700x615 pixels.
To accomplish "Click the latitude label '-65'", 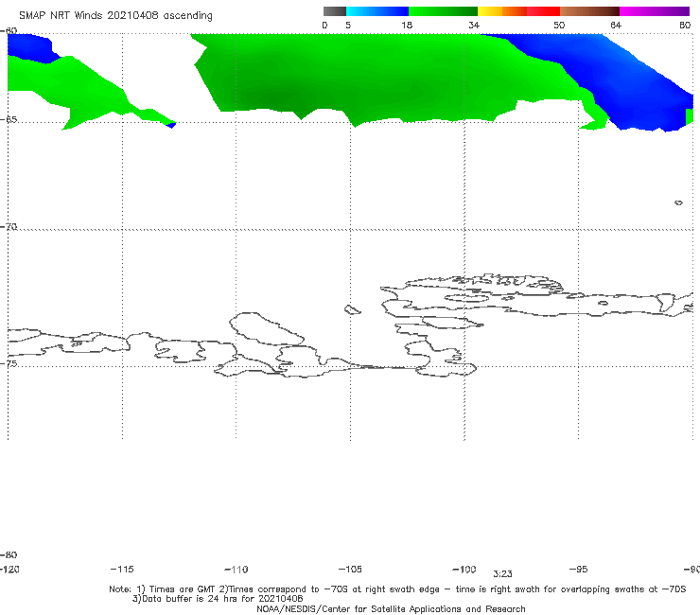I will tap(9, 120).
